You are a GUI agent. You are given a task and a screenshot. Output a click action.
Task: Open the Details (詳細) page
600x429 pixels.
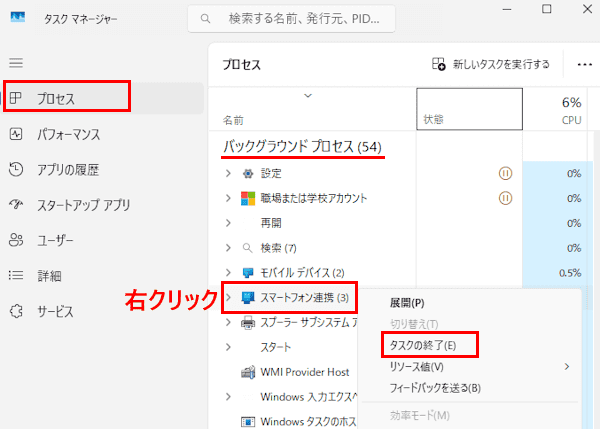pos(49,276)
